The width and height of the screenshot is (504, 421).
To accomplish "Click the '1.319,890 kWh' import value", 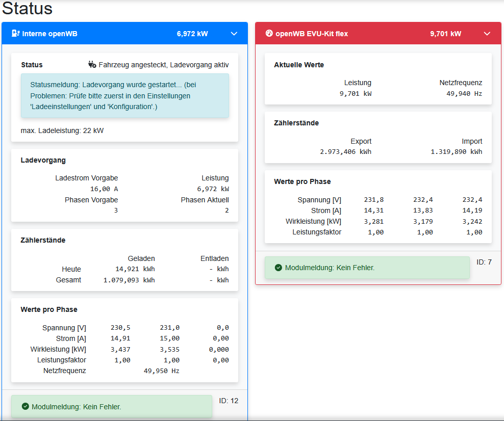I will 457,152.
